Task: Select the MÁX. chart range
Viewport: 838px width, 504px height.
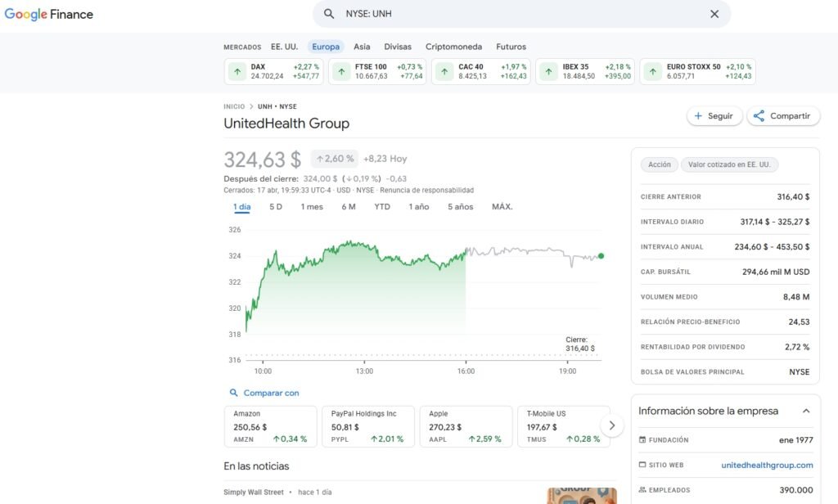Action: pos(502,207)
